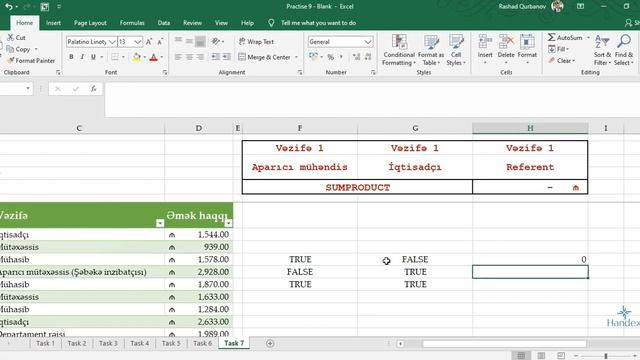Select the cell showing 1,544.00
The image size is (640, 360).
point(199,234)
